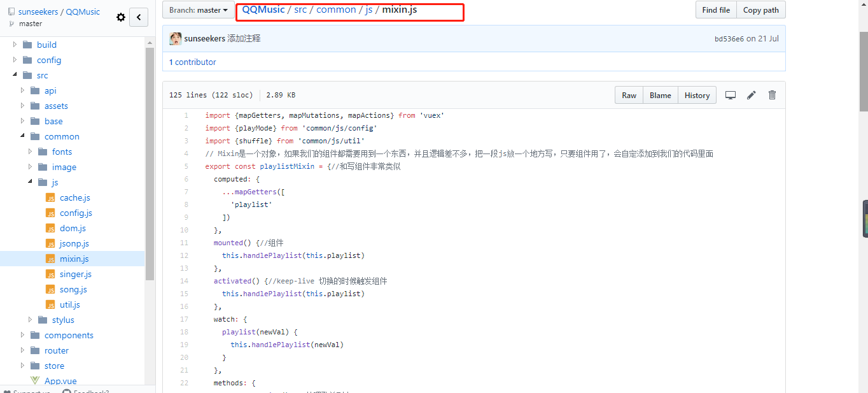Open the Blame view
Image resolution: width=868 pixels, height=393 pixels.
660,95
